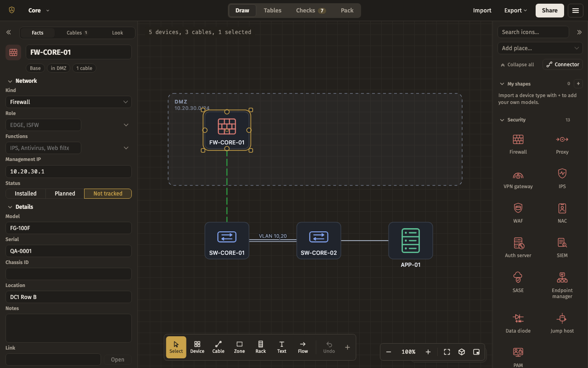Choose the NAC shape icon
This screenshot has height=368, width=588.
(562, 208)
